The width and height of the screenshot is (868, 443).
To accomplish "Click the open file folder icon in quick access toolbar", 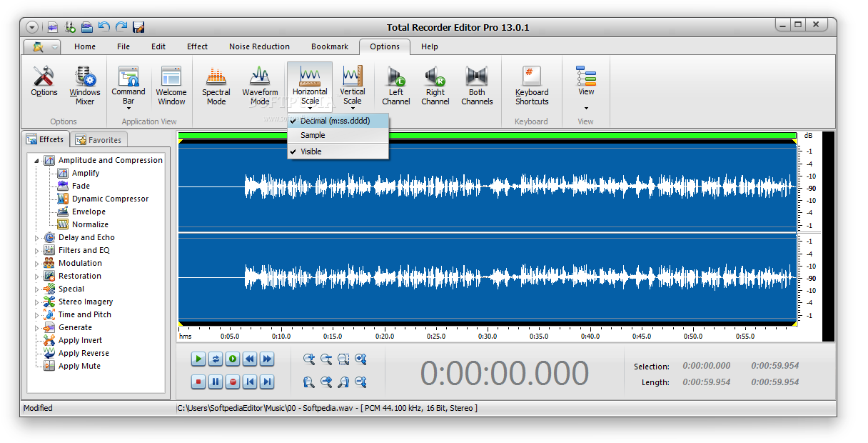I will tap(86, 27).
